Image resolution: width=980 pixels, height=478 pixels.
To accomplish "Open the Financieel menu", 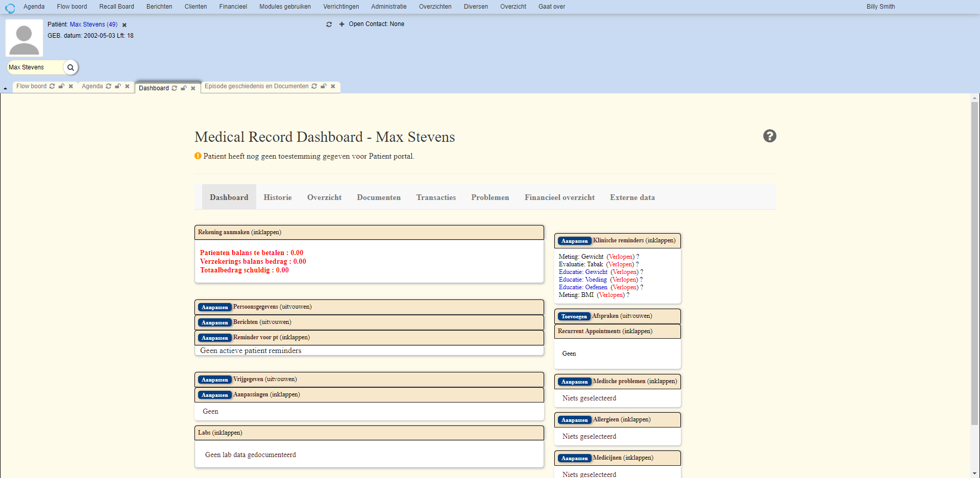I will [233, 7].
